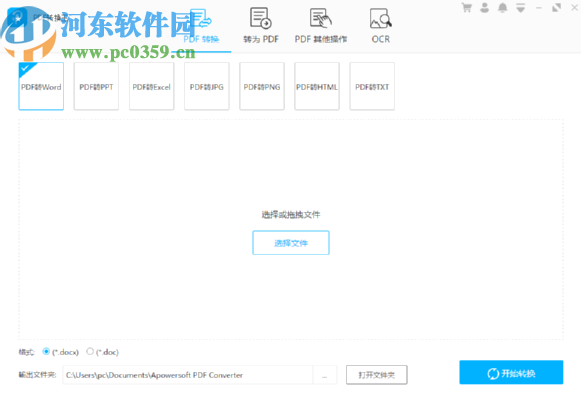Choose the (*.doc) format radio button
The image size is (581, 396).
(90, 351)
